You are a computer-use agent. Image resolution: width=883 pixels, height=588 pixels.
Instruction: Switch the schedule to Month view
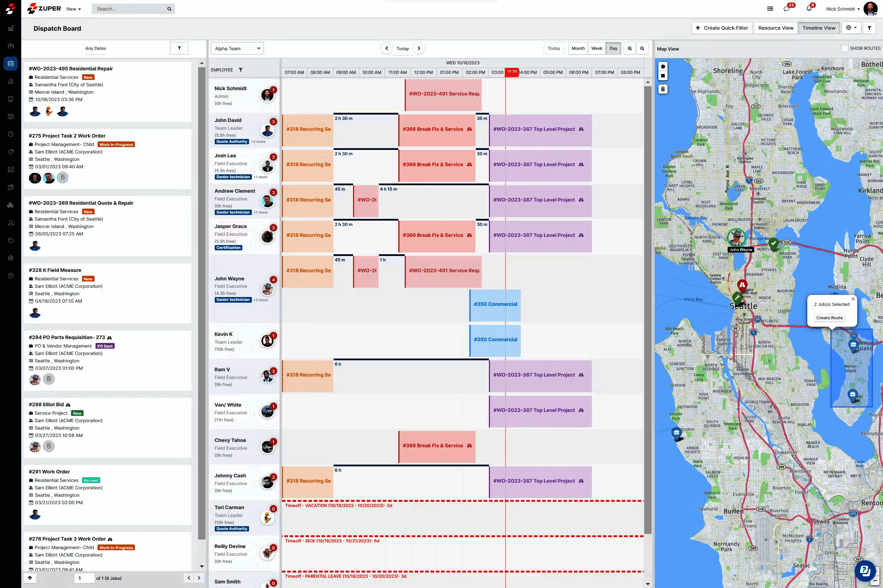coord(578,48)
